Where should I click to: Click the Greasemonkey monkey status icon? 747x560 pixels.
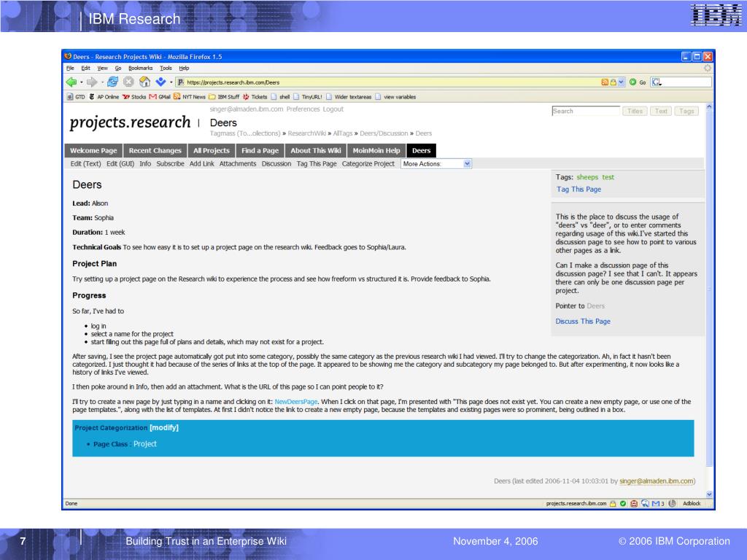(634, 503)
